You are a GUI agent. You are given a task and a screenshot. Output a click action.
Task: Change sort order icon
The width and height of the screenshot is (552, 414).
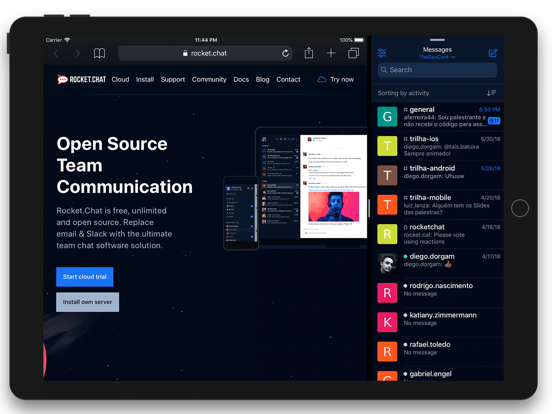[491, 93]
